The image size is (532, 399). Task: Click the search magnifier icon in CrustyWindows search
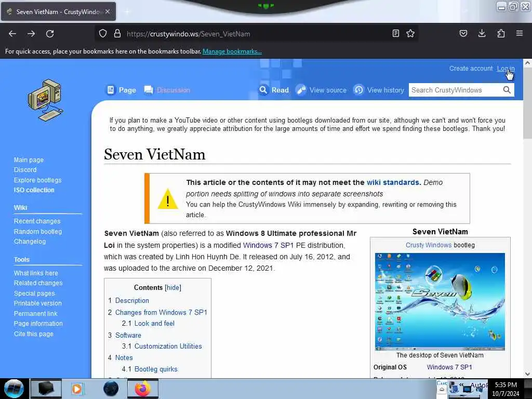507,90
